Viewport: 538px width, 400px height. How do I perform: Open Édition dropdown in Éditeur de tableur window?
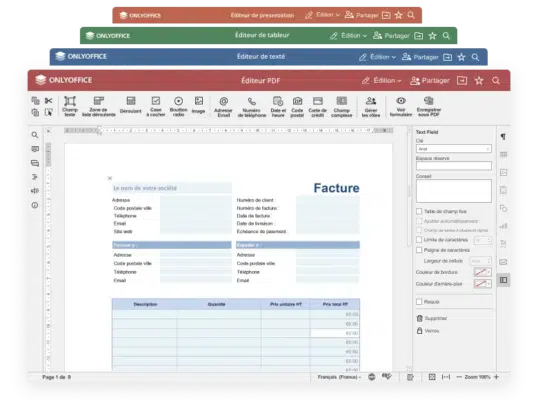[348, 36]
